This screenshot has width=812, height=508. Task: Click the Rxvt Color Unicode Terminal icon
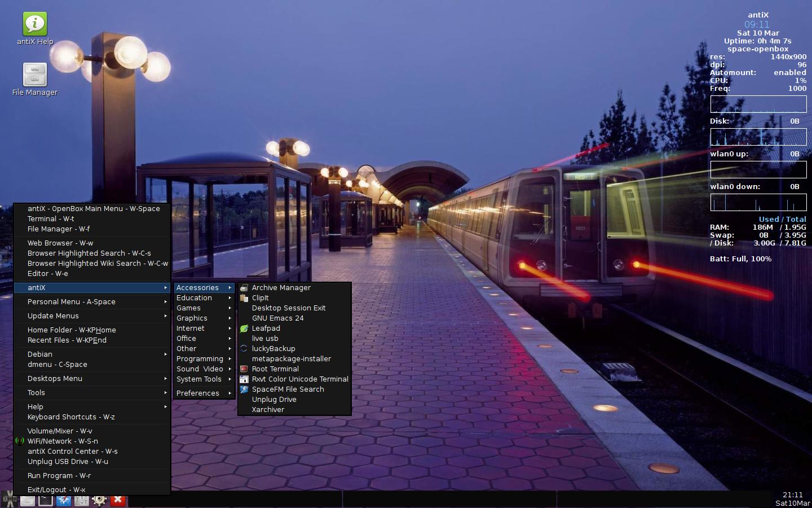(x=244, y=379)
